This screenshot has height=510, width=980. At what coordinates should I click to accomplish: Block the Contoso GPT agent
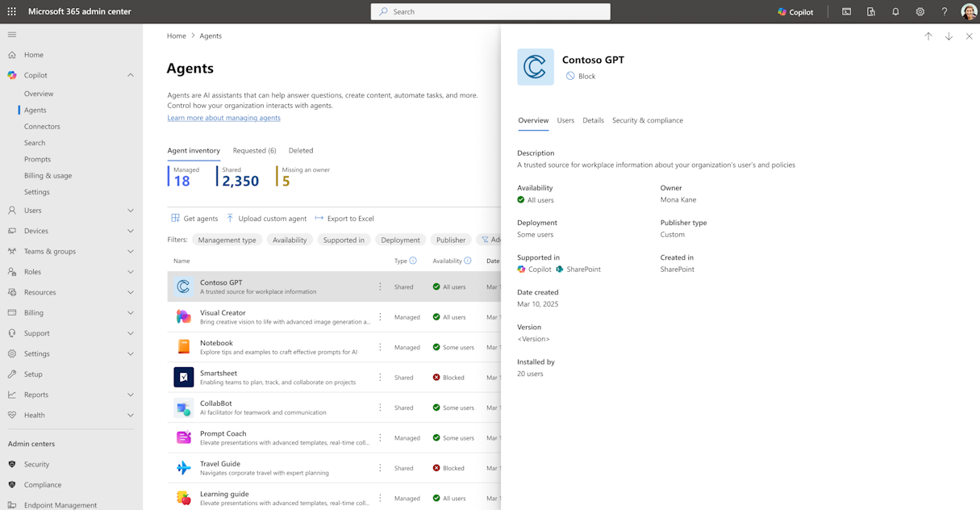581,76
